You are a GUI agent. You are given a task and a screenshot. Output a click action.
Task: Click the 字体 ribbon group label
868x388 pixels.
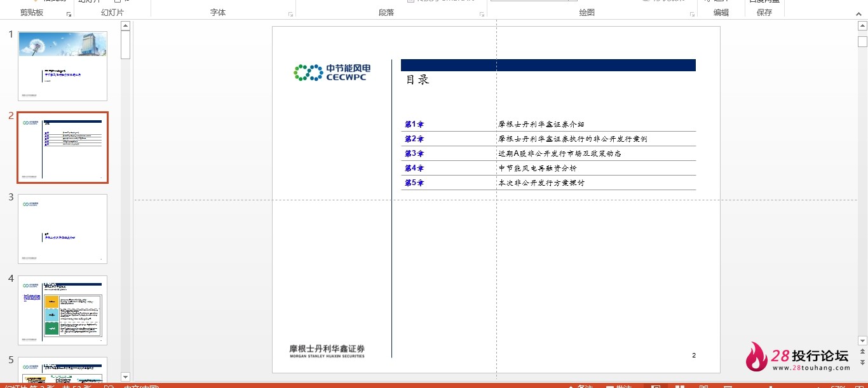tap(218, 13)
